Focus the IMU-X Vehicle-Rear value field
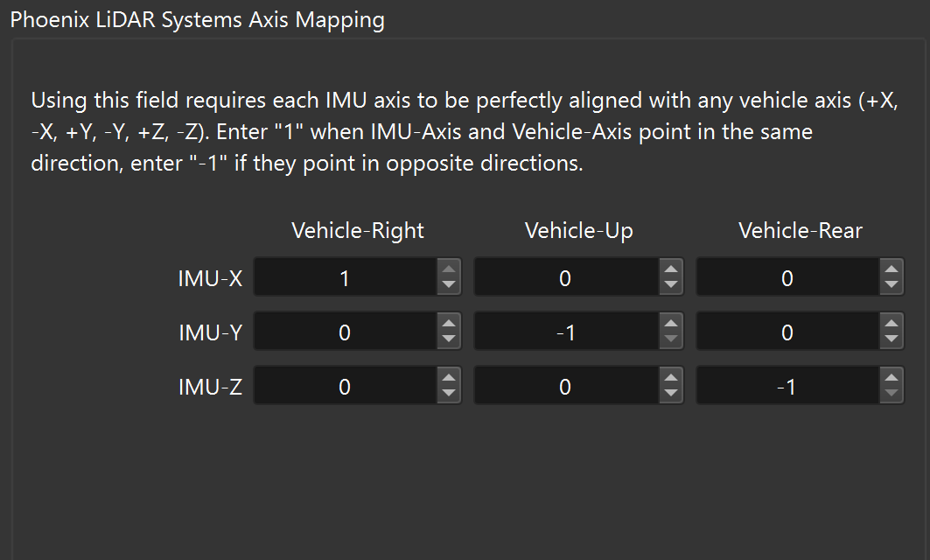The height and width of the screenshot is (560, 930). coord(788,277)
